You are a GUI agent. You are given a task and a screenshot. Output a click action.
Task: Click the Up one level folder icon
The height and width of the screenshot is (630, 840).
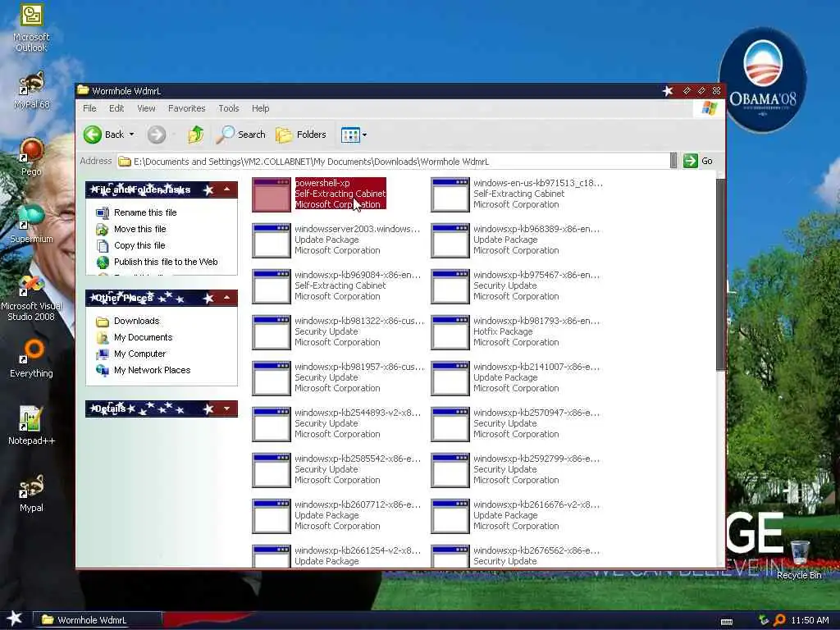tap(195, 135)
